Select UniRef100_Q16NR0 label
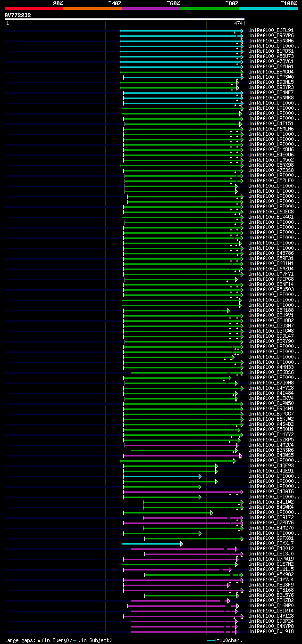This screenshot has width=302, height=644. 272,605
